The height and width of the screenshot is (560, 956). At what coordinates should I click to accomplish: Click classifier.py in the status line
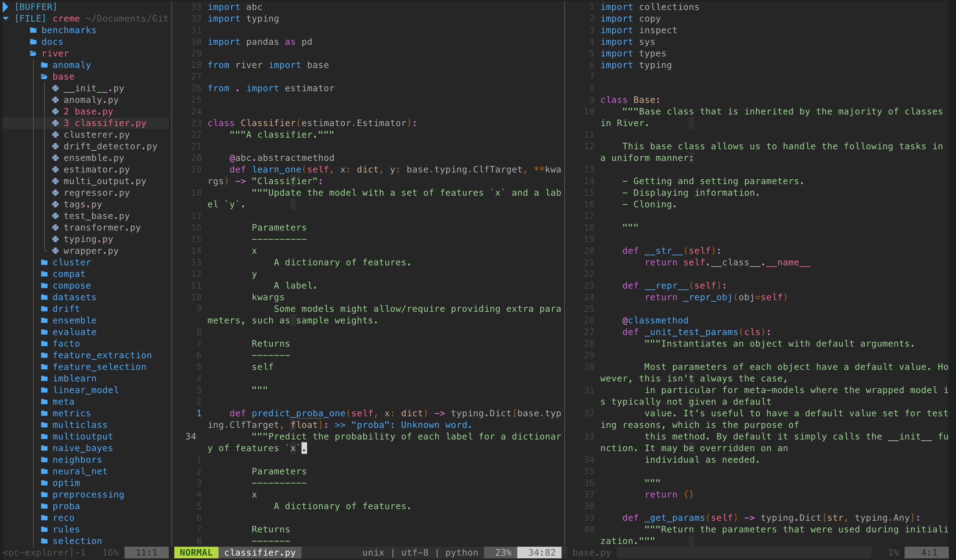point(259,553)
